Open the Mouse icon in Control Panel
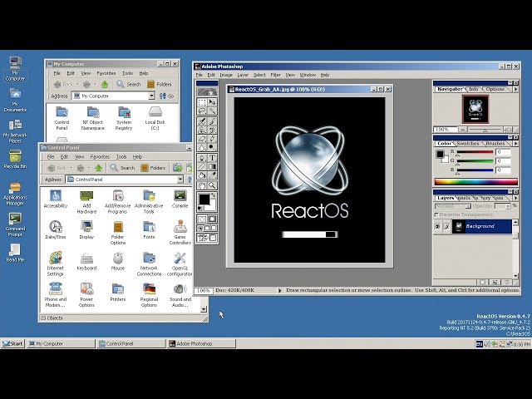532x399 pixels. coord(118,261)
